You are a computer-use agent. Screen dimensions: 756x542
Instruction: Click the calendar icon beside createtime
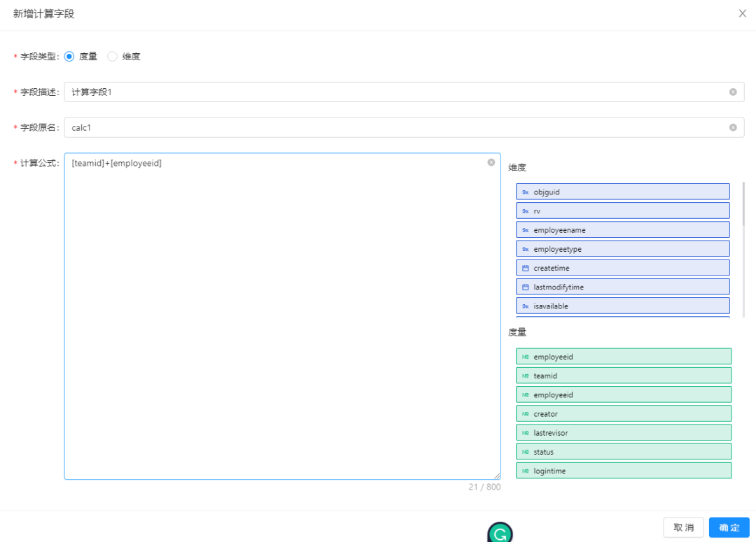(526, 268)
